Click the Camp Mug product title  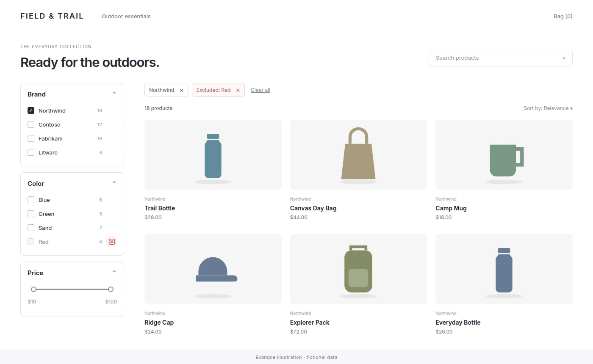coord(451,208)
